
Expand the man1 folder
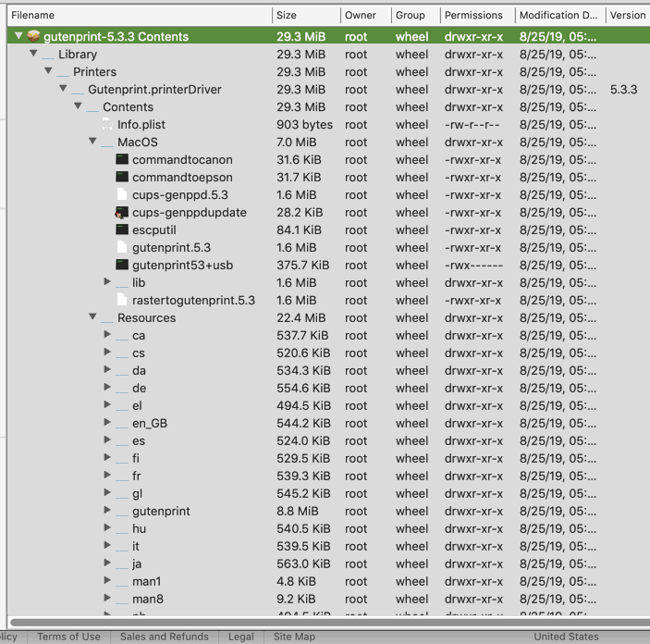(107, 580)
